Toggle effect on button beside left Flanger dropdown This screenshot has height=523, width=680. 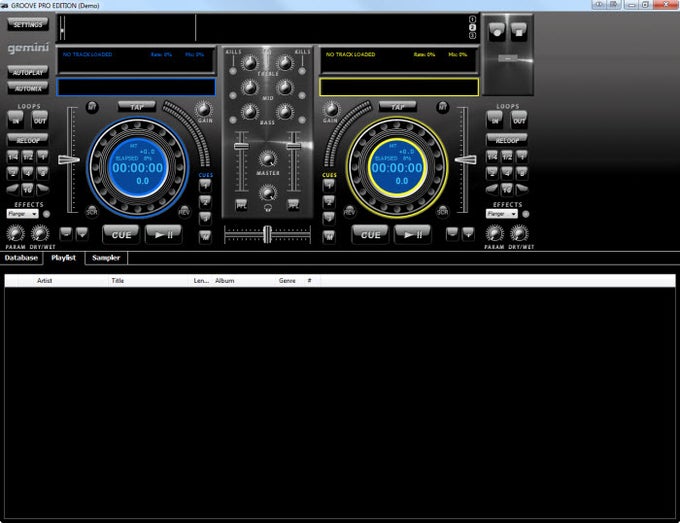(46, 214)
